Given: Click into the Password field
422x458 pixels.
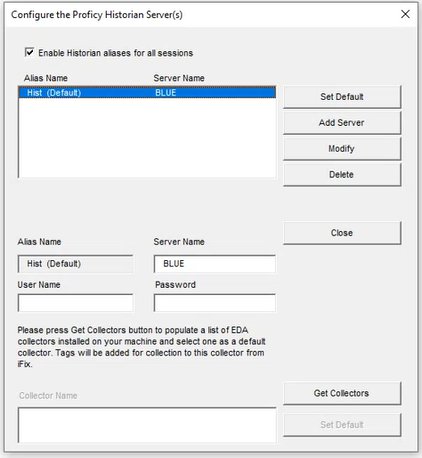Looking at the screenshot, I should (x=215, y=303).
